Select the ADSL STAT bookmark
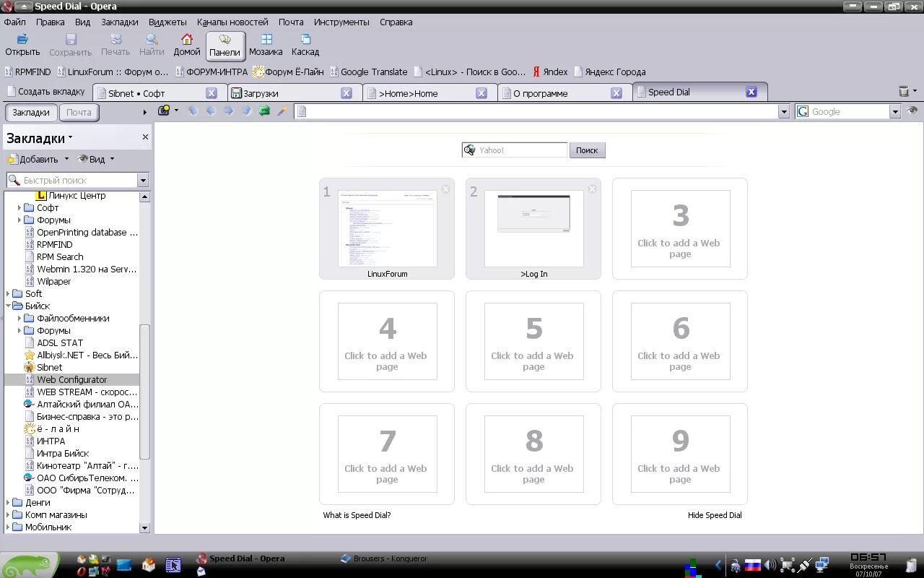The width and height of the screenshot is (924, 578). click(60, 342)
